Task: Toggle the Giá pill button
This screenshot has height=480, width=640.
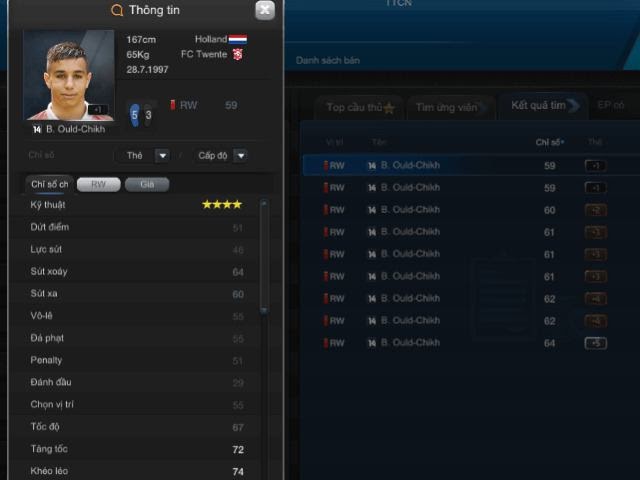Action: pyautogui.click(x=147, y=184)
